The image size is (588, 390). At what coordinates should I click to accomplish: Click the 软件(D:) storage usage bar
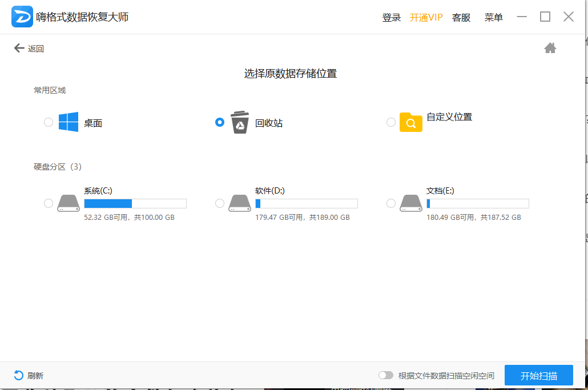(x=306, y=203)
